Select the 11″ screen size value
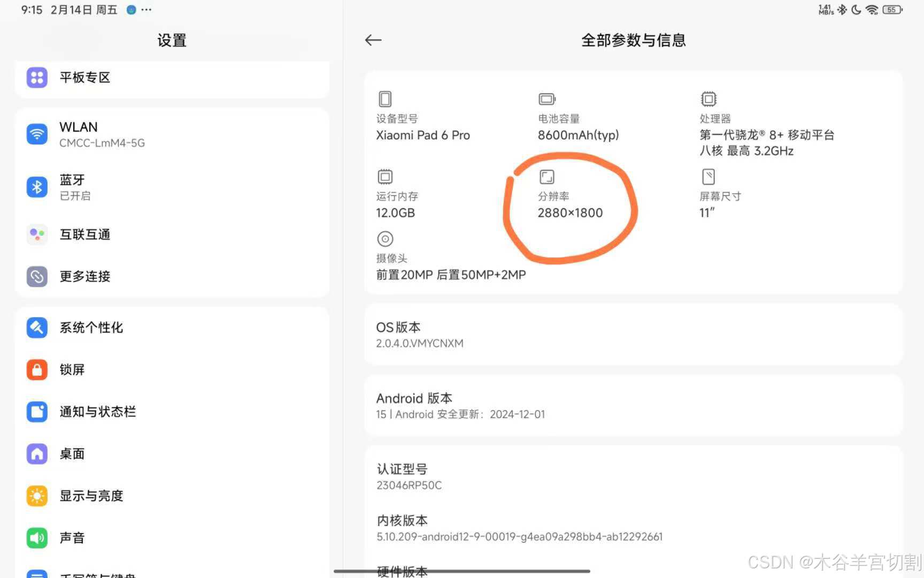This screenshot has width=924, height=578. coord(707,213)
